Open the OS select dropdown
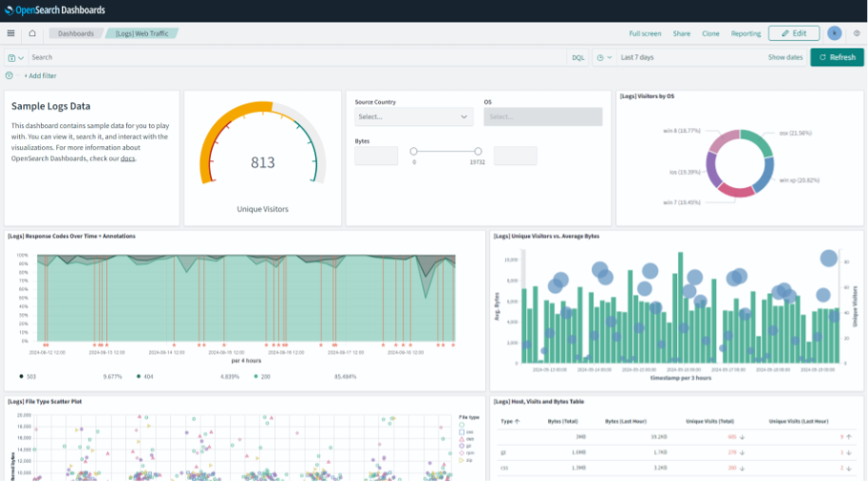 point(542,117)
